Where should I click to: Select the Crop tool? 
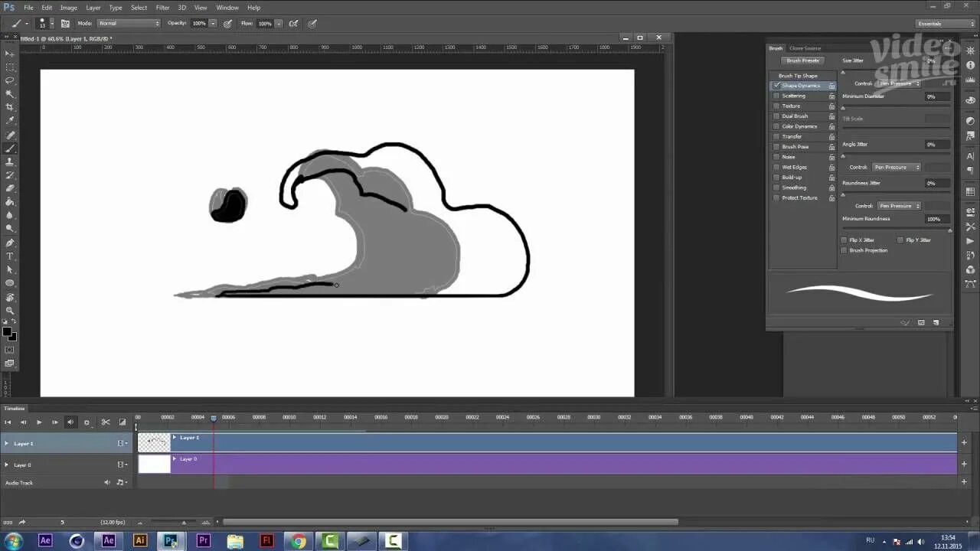click(x=10, y=107)
